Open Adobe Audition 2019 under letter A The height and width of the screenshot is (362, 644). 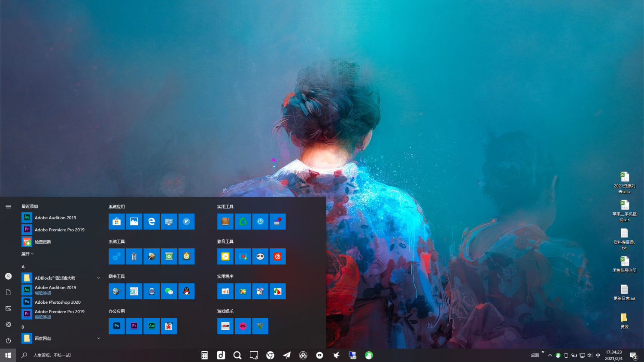[x=61, y=290]
